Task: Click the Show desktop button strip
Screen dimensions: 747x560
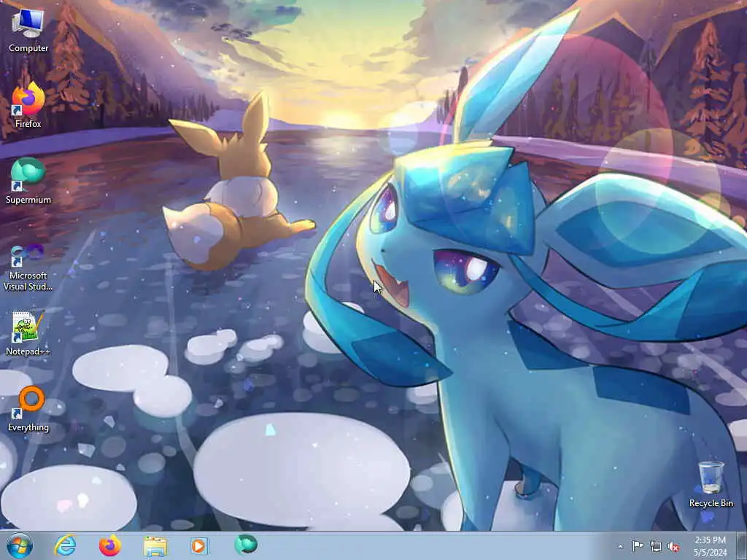Action: [x=742, y=545]
